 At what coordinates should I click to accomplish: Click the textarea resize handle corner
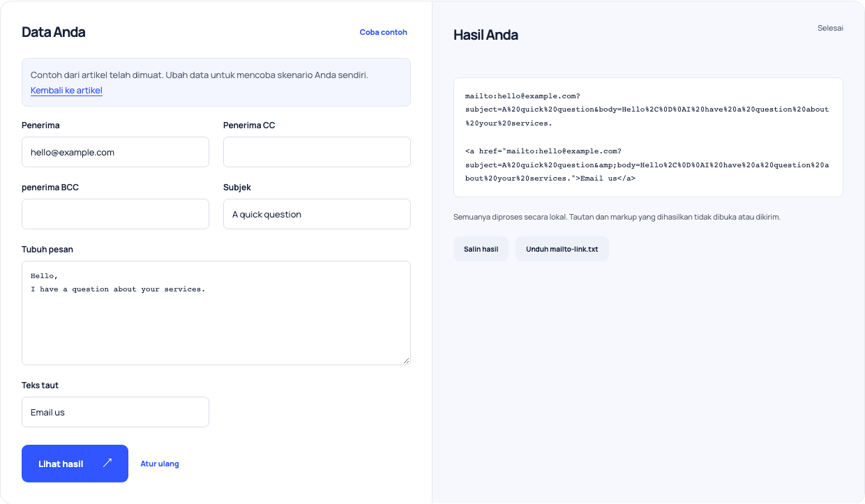406,360
